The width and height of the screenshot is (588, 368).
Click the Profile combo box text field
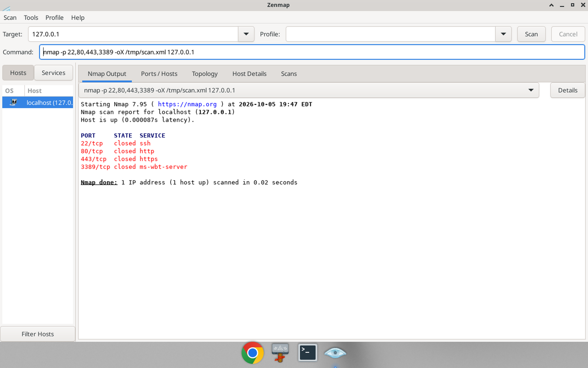point(390,34)
